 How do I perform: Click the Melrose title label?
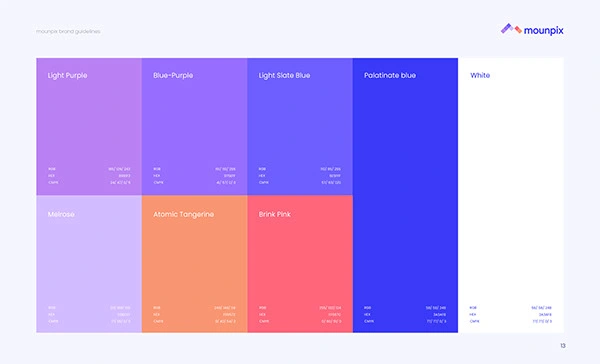(x=61, y=214)
